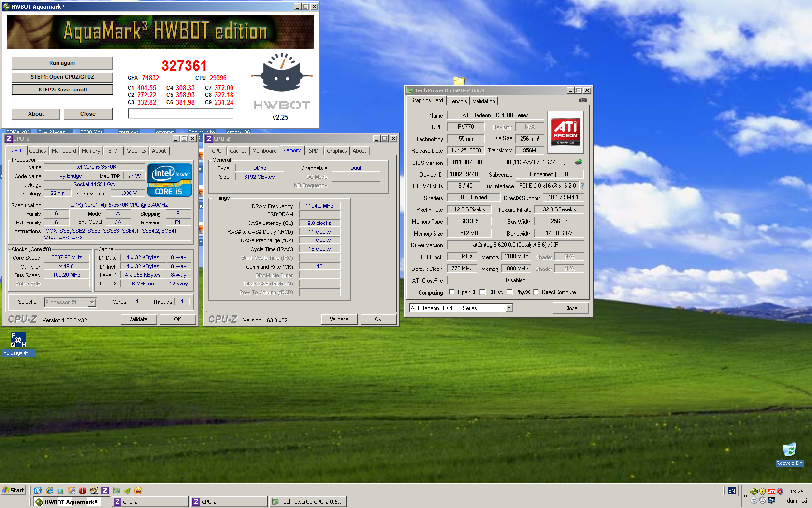Switch to Sensors tab in GPU-Z
The image size is (812, 508).
point(458,101)
